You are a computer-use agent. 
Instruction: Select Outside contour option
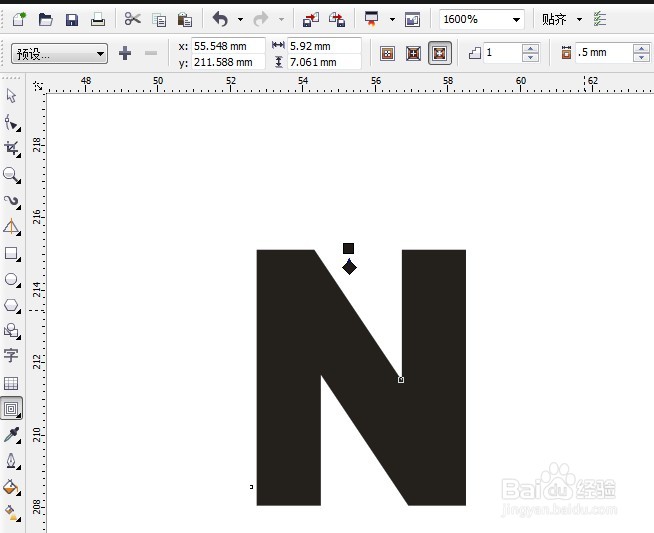click(x=440, y=53)
